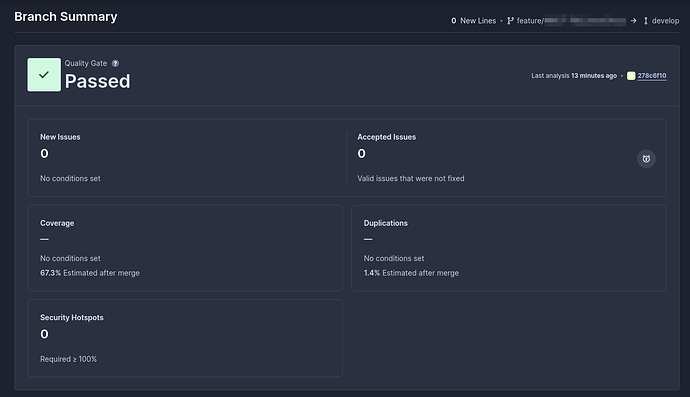Click the arrow between branch names
Screen dimensions: 690x397
pos(633,21)
